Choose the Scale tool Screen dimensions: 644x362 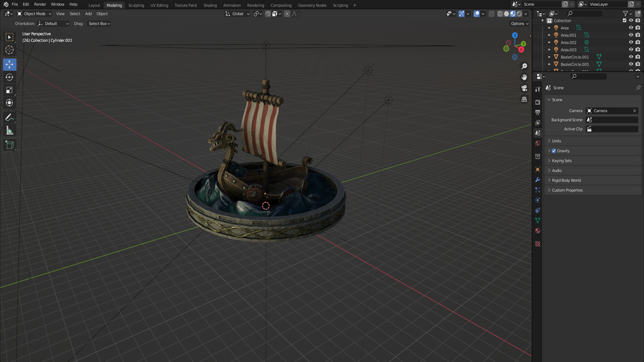9,90
